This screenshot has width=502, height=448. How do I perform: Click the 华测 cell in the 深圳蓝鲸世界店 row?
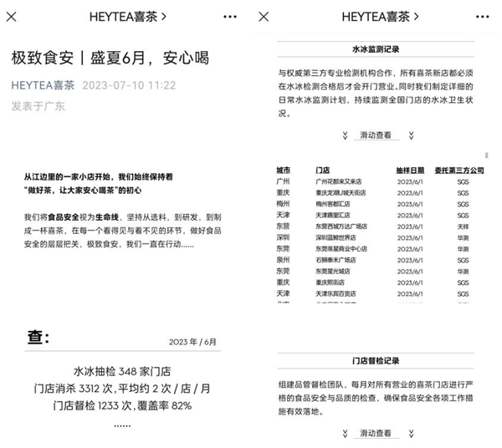(x=463, y=238)
